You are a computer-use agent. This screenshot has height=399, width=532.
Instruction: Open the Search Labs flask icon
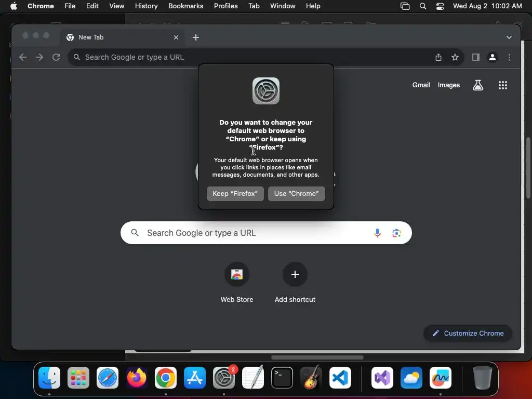tap(478, 85)
